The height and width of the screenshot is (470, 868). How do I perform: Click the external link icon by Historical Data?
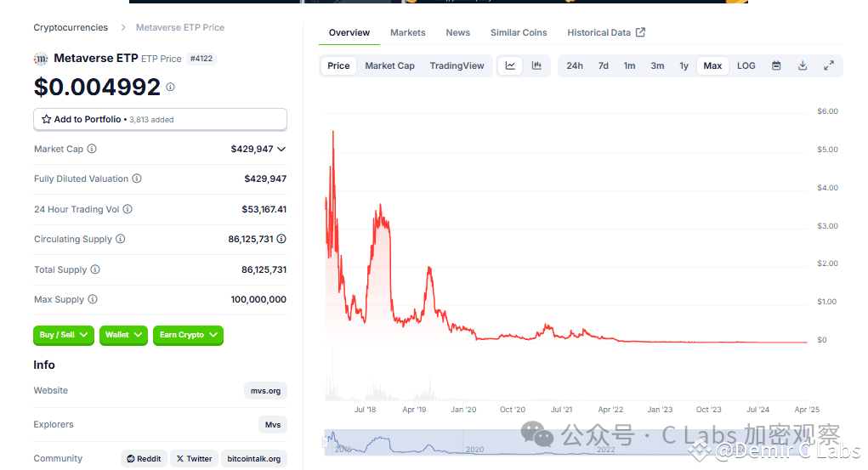tap(640, 32)
